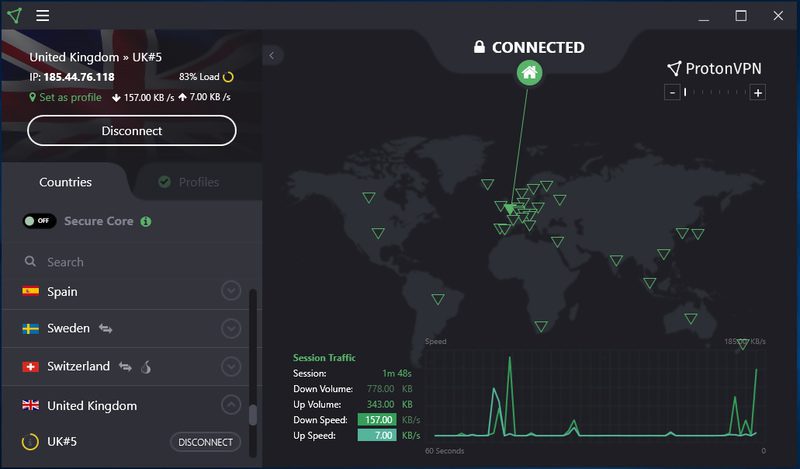Click the Australia server marker

tap(691, 318)
